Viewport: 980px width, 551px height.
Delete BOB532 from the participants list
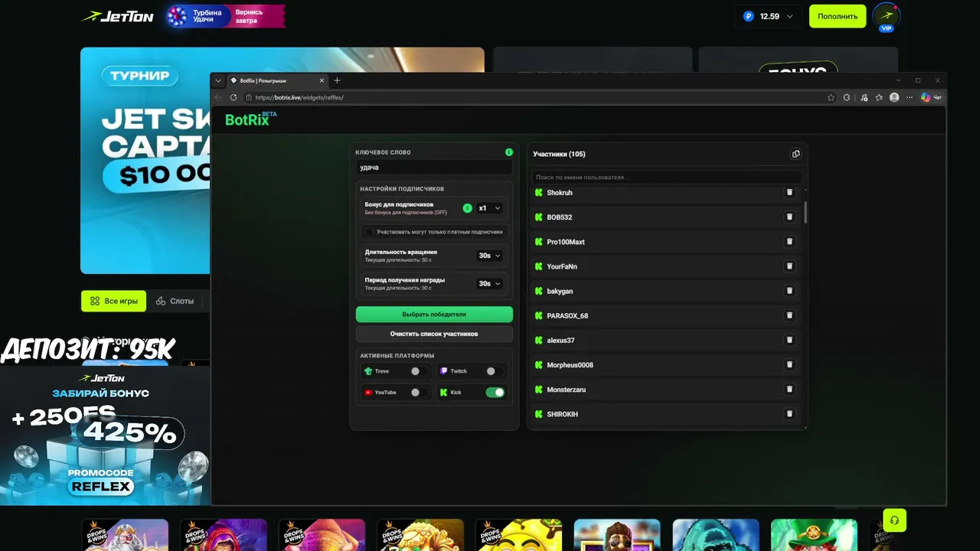coord(789,217)
